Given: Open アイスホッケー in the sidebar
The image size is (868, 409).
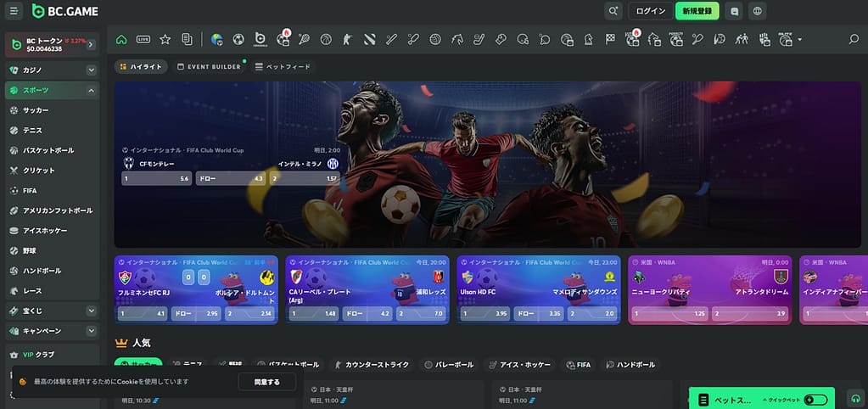Looking at the screenshot, I should tap(52, 230).
